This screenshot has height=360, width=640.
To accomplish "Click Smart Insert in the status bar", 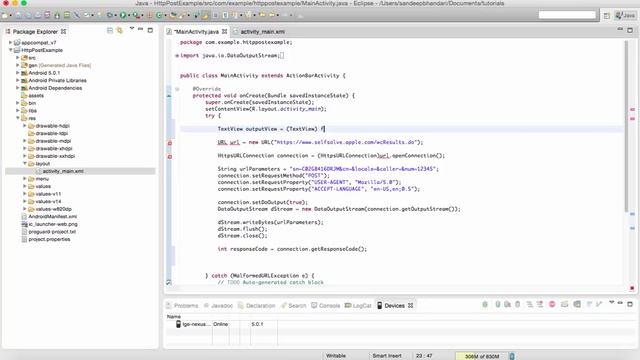I will pyautogui.click(x=387, y=356).
